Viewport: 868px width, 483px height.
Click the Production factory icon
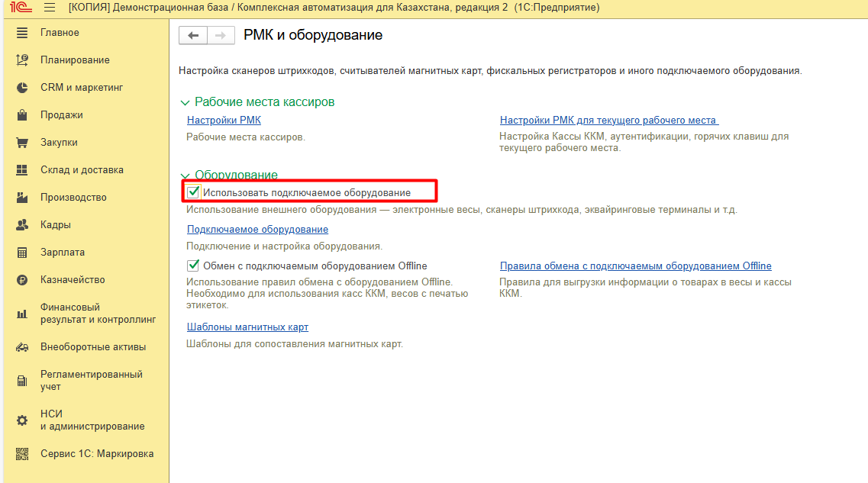(22, 198)
